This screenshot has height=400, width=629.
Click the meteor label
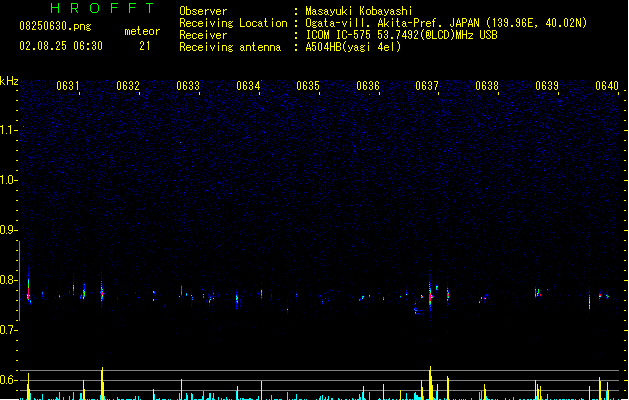click(x=142, y=31)
